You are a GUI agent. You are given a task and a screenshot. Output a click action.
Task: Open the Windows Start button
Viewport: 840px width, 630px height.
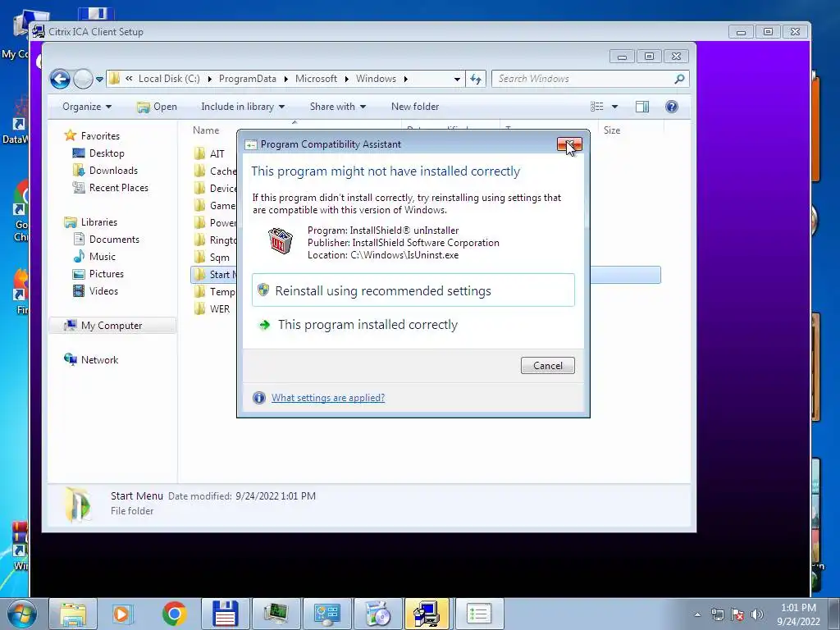21,614
